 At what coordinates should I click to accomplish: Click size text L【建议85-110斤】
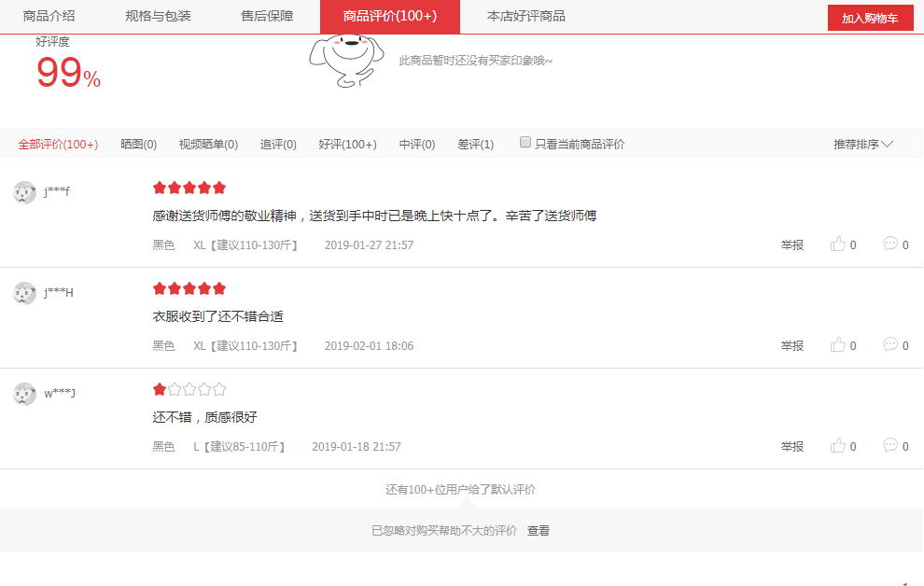click(x=239, y=446)
